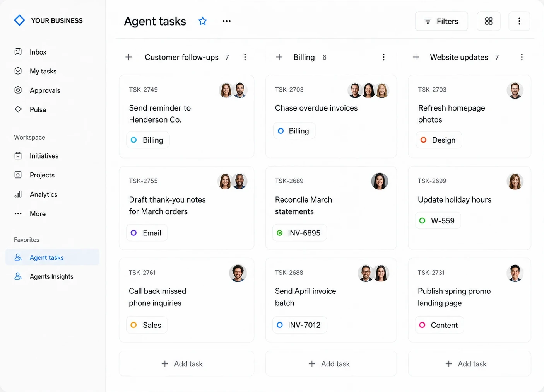This screenshot has height=392, width=544.
Task: Click assignee avatars on Chase overdue invoices card
Action: [368, 90]
